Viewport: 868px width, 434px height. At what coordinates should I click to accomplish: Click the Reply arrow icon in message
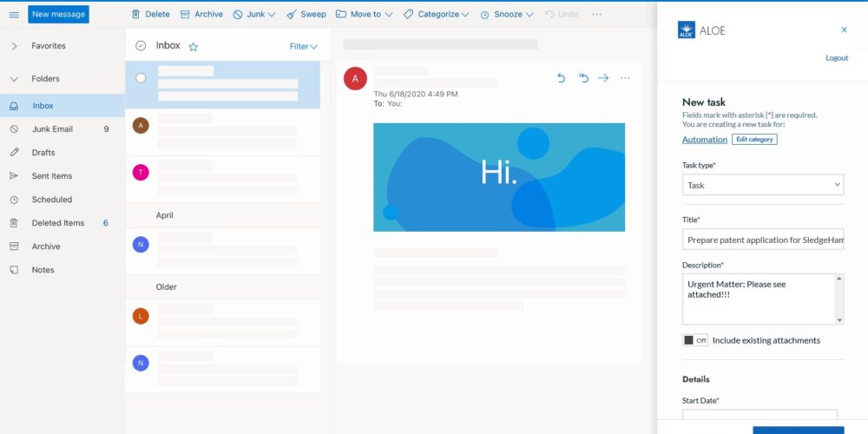click(x=562, y=78)
